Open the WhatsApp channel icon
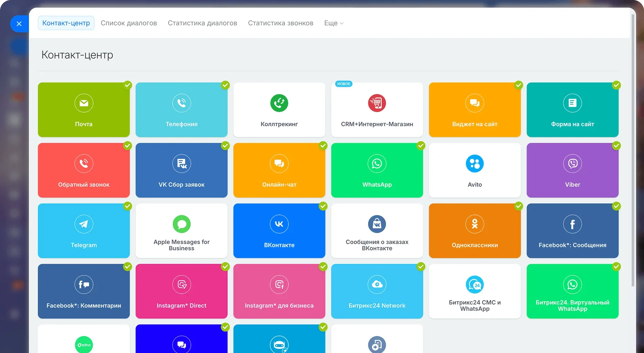The image size is (644, 353). 377,164
